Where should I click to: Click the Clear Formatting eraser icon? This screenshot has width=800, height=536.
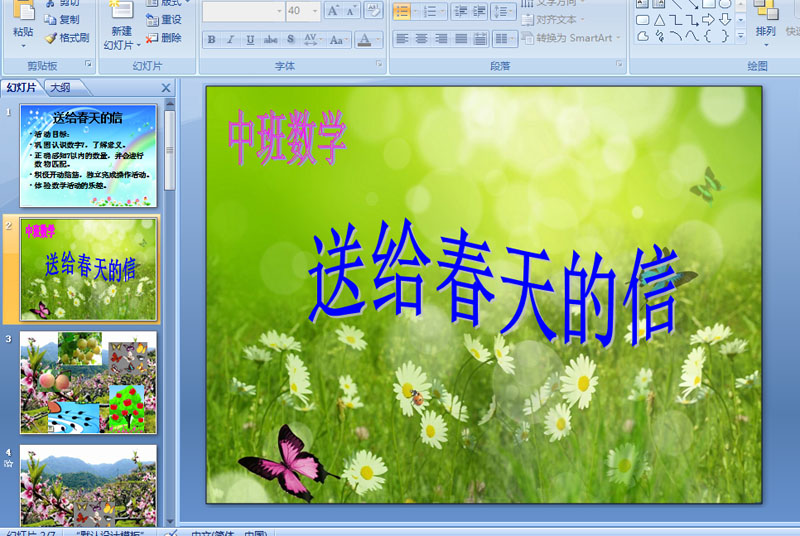373,11
